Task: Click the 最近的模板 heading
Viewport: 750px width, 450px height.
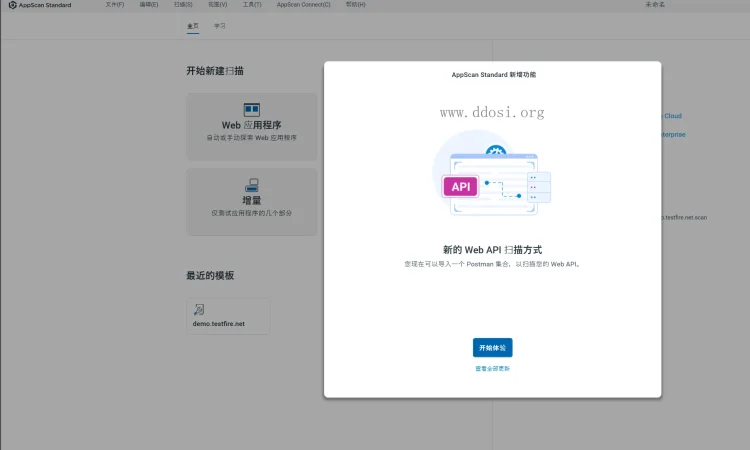Action: (x=210, y=275)
